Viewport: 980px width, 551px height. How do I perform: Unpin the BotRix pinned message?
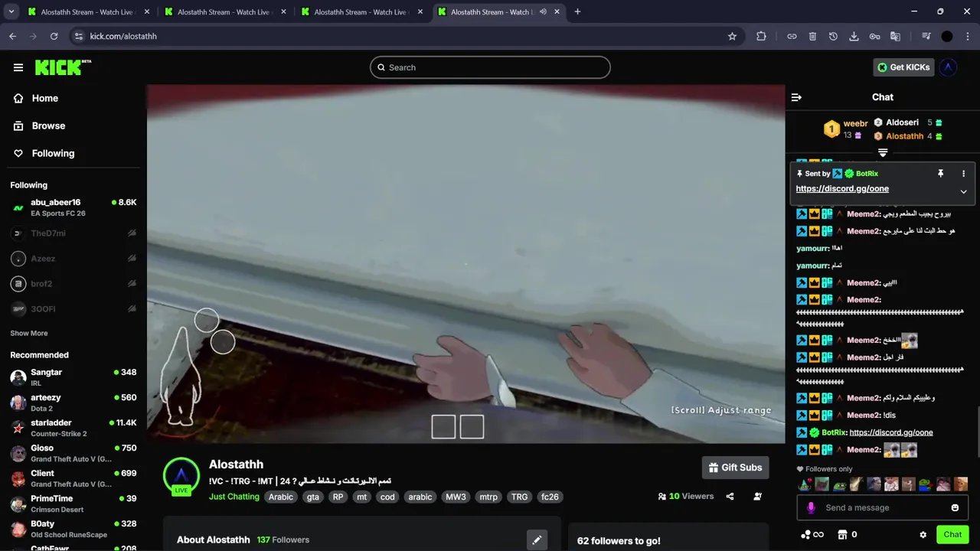941,174
